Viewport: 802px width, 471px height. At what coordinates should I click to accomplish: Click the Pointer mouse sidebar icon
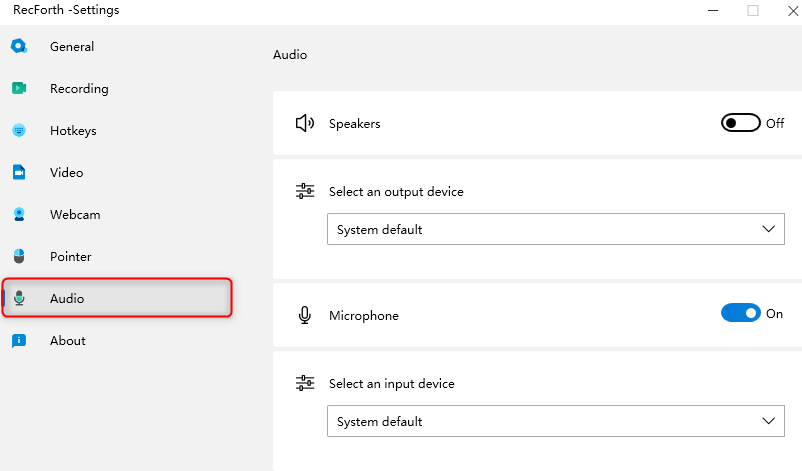click(19, 256)
